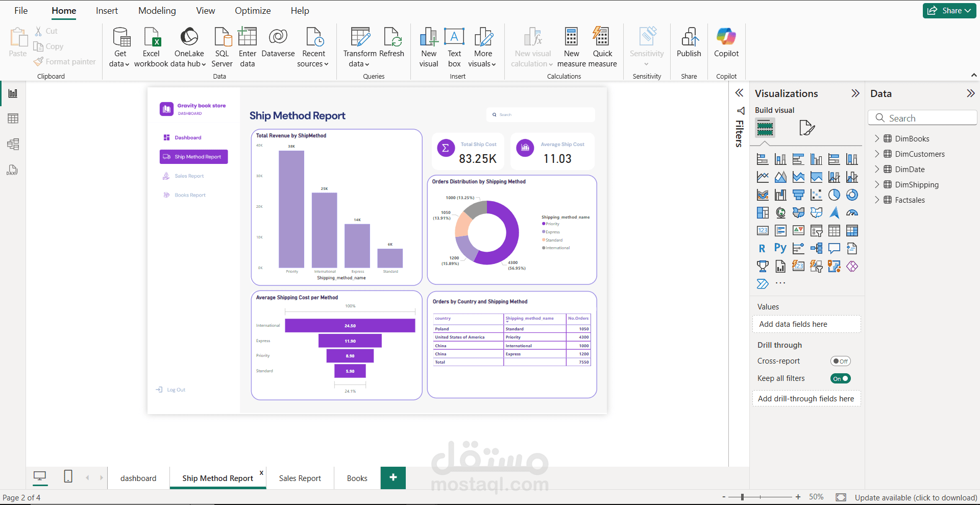Viewport: 980px width, 505px height.
Task: Pick the Funnel visual in Visualizations
Action: [x=798, y=195]
